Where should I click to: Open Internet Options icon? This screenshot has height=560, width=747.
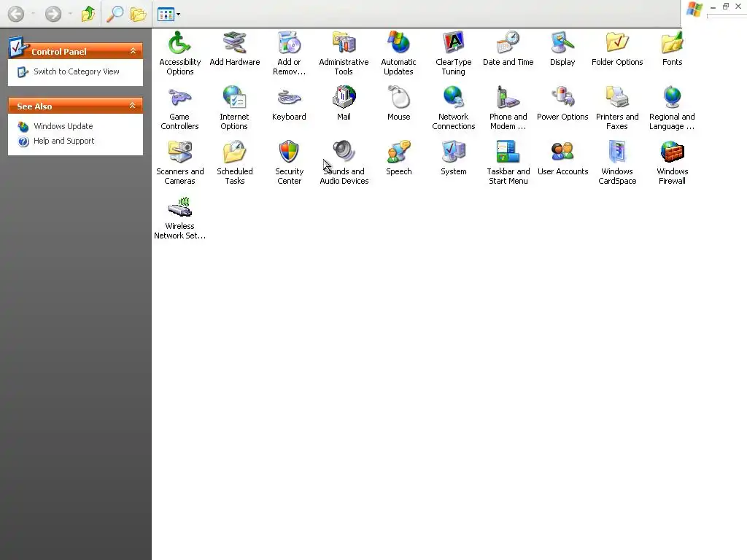[234, 98]
